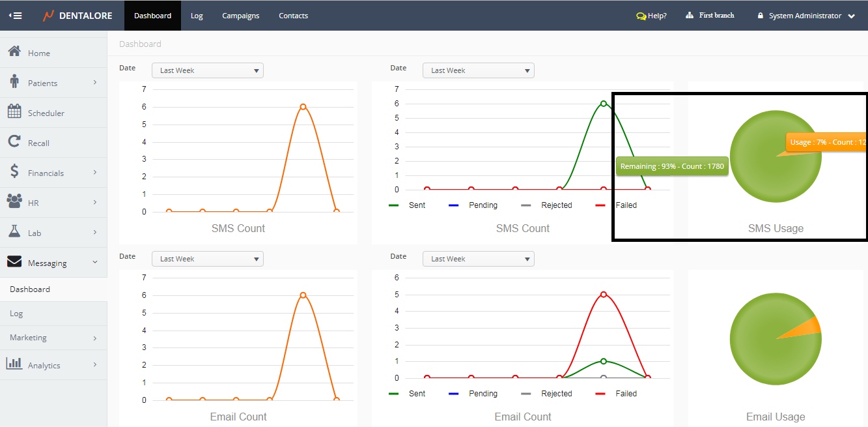Open System Administrator user dropdown
The width and height of the screenshot is (868, 427).
[806, 16]
